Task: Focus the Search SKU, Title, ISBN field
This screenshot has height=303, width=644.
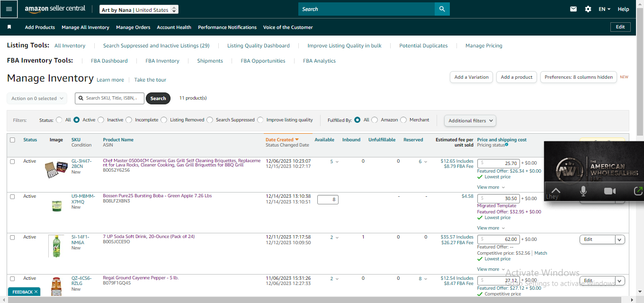Action: [x=109, y=98]
